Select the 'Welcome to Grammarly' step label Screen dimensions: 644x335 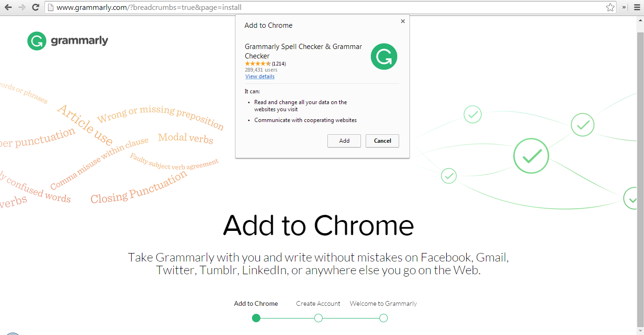(383, 303)
